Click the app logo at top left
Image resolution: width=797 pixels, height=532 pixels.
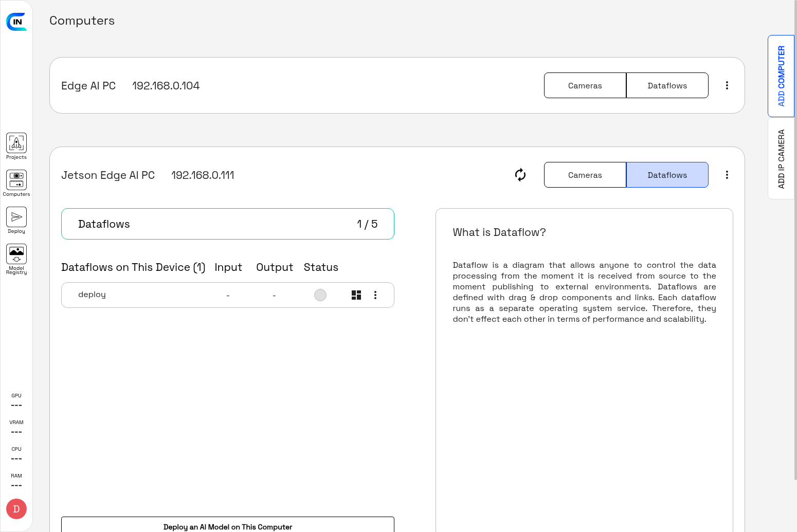point(16,22)
